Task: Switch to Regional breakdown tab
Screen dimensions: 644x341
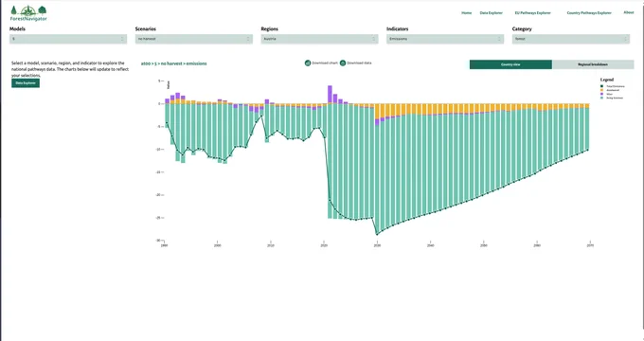Action: 593,64
